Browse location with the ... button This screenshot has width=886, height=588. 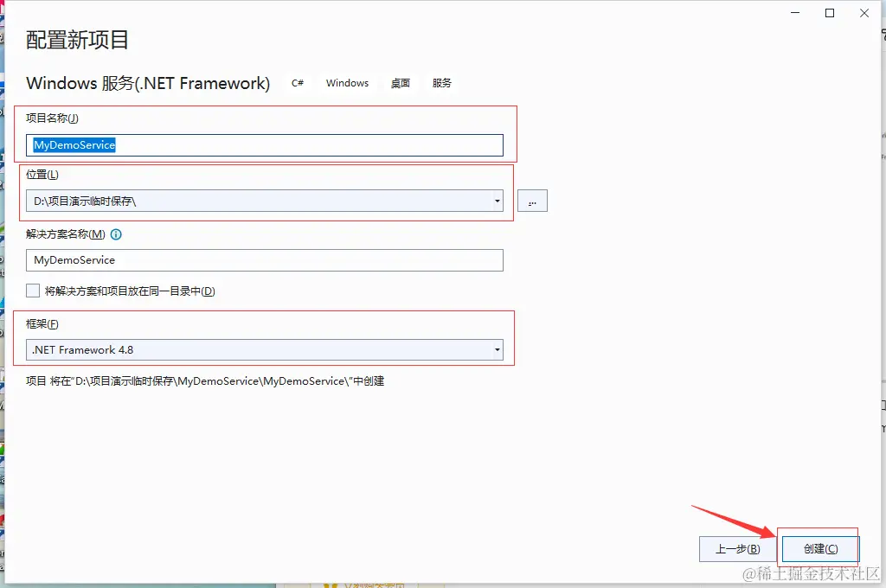coord(532,201)
